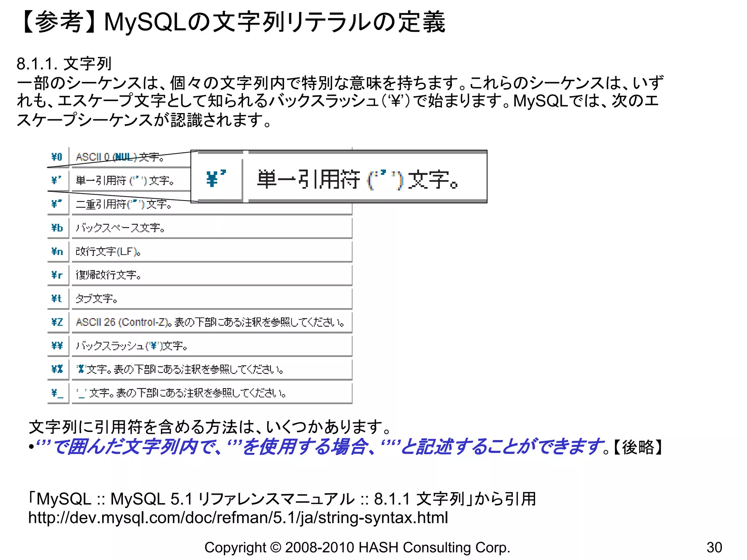The image size is (747, 560).
Task: Click the 'ASCII 0 (NUL) 文字。' description cell
Action: click(120, 157)
